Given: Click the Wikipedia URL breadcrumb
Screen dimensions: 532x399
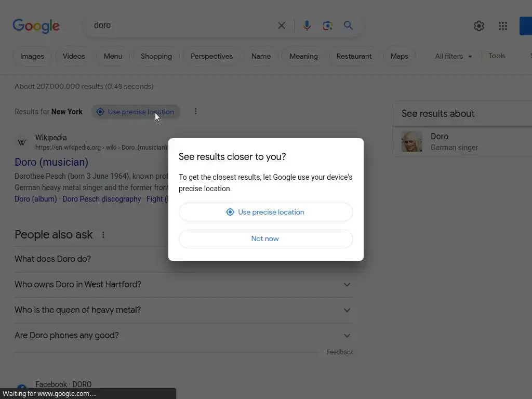Looking at the screenshot, I should click(101, 148).
